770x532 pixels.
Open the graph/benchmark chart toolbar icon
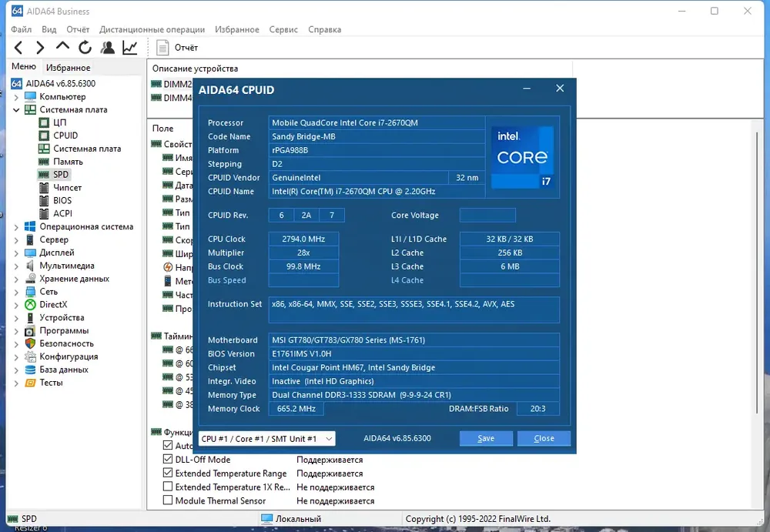pos(130,48)
